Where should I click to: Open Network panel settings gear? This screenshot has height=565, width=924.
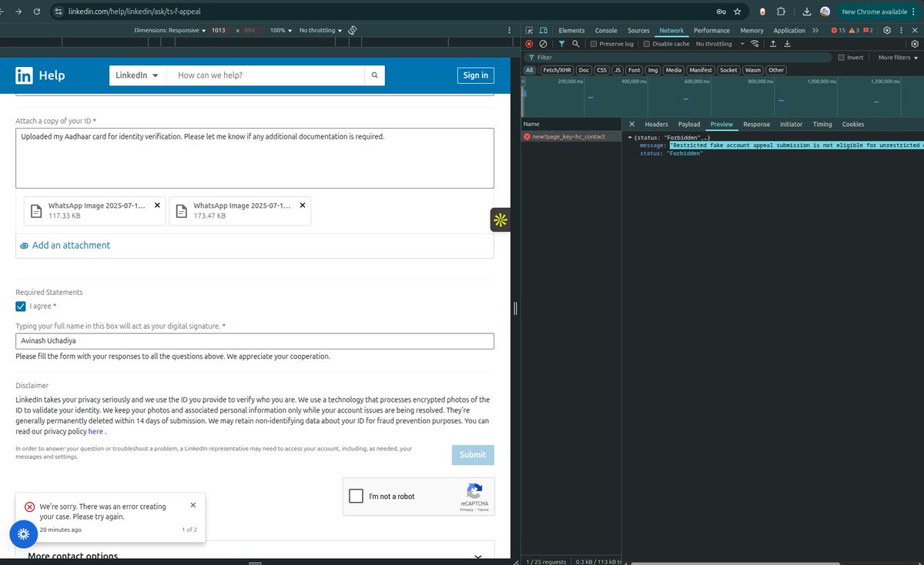[914, 44]
